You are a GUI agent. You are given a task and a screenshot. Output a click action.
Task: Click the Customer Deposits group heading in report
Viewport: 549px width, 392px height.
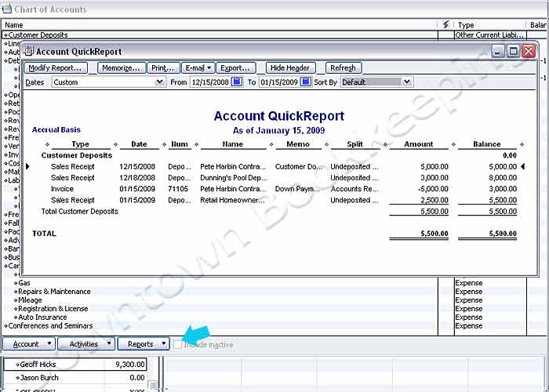(x=77, y=155)
